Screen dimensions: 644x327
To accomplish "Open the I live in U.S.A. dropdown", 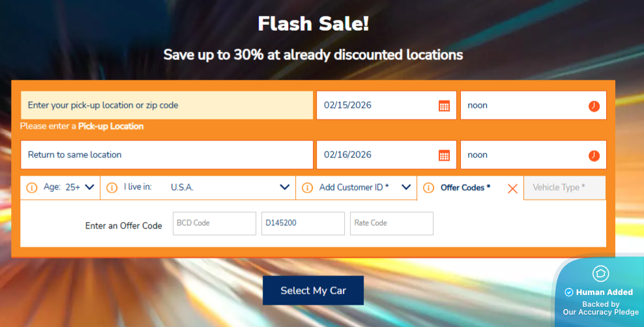I will point(284,187).
